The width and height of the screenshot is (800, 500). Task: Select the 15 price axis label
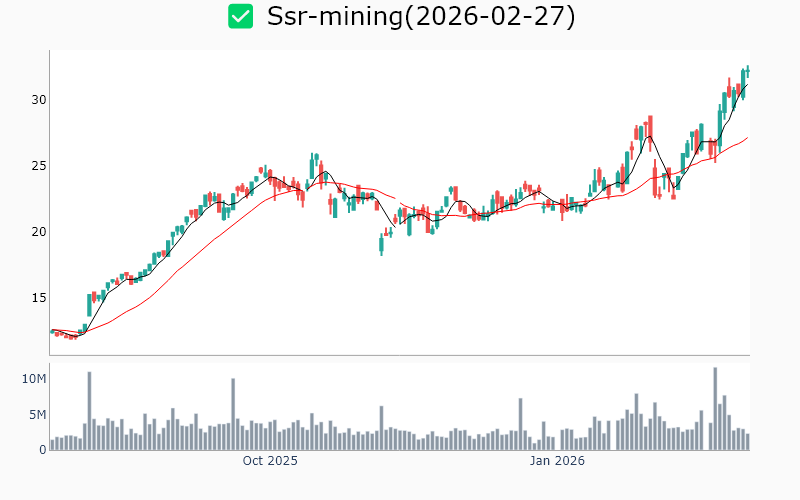pyautogui.click(x=39, y=298)
